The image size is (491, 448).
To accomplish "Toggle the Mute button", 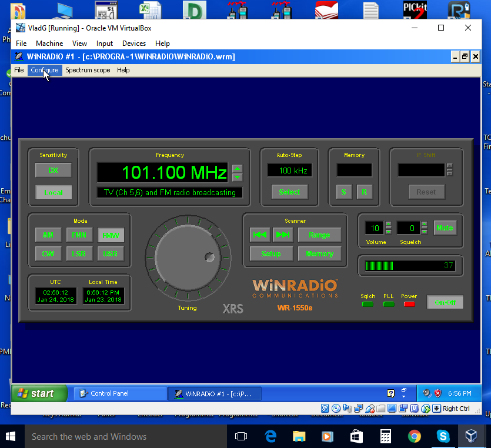I will [x=445, y=228].
